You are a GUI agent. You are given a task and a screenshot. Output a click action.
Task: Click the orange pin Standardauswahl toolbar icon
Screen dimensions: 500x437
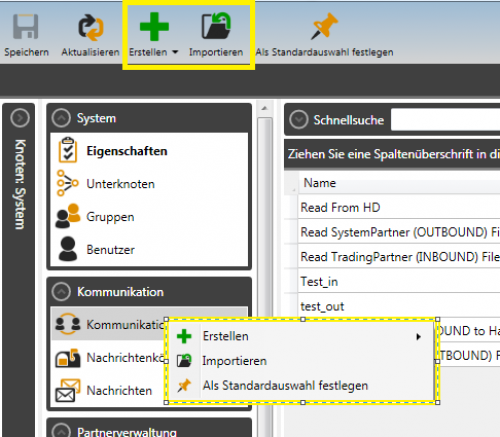pyautogui.click(x=324, y=26)
